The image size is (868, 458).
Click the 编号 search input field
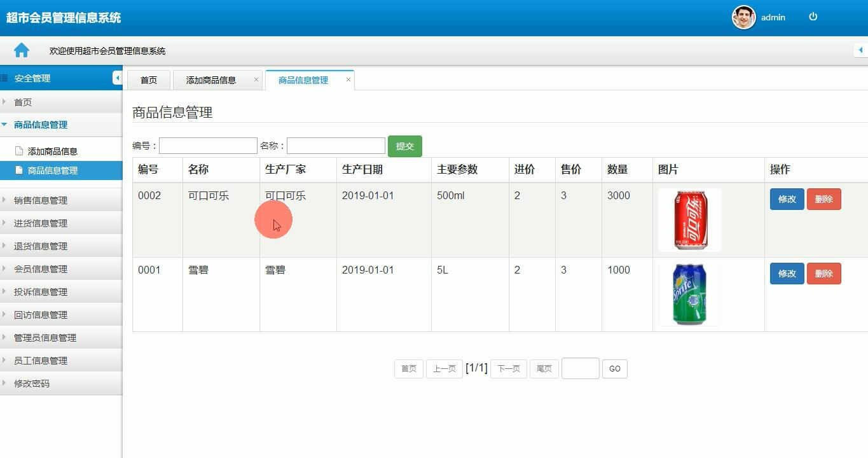pyautogui.click(x=207, y=146)
